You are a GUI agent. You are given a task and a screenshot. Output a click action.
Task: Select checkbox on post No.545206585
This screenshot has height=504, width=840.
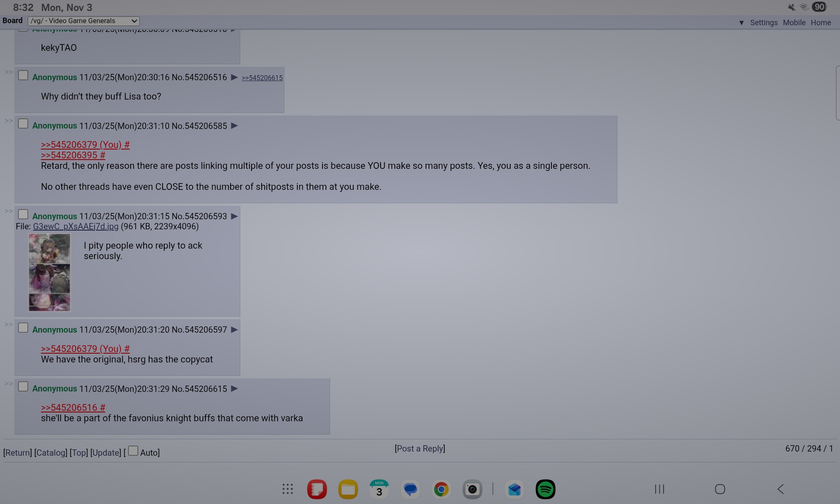[23, 124]
